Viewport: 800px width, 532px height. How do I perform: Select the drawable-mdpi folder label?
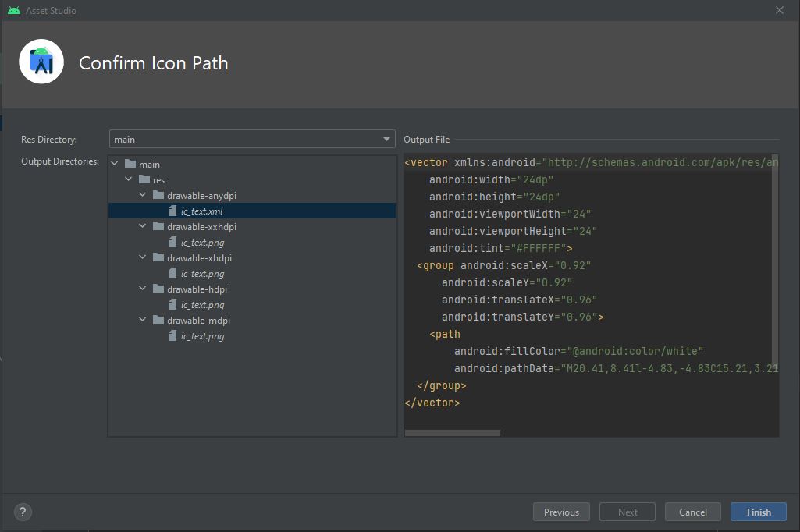coord(198,321)
